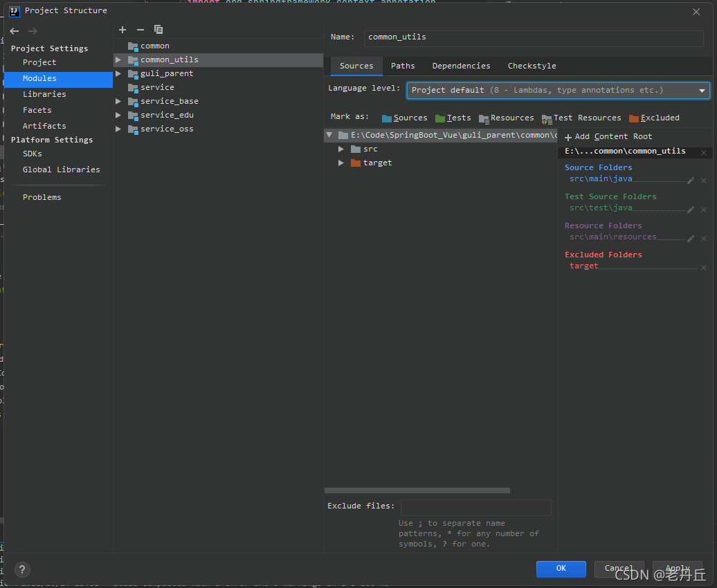Select the common module
The height and width of the screenshot is (588, 717).
coord(218,46)
